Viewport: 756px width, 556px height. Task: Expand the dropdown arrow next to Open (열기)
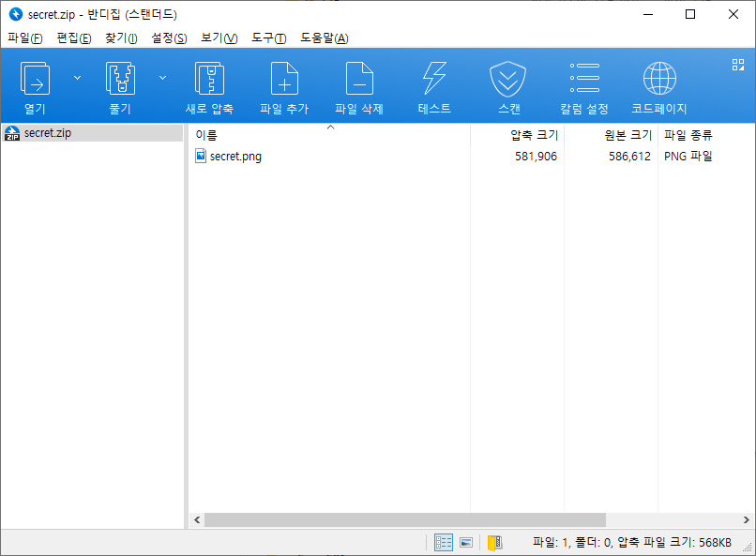[78, 78]
